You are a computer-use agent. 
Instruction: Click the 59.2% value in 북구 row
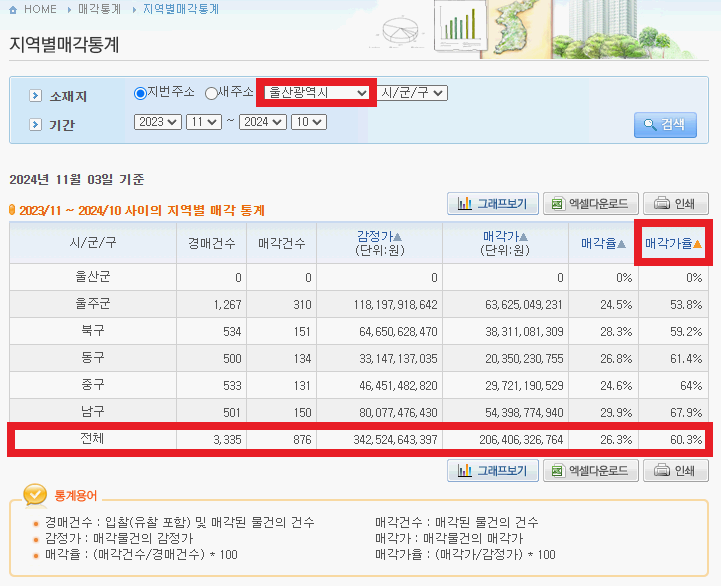coord(686,332)
